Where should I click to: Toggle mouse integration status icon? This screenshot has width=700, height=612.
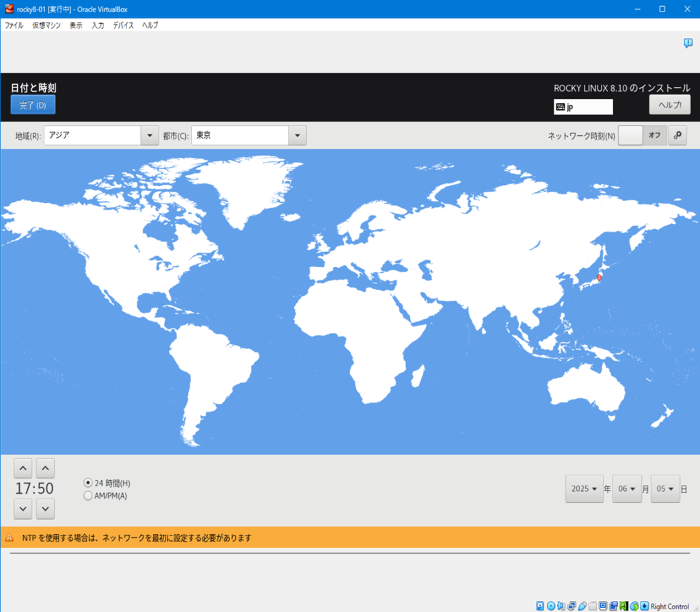click(x=634, y=606)
